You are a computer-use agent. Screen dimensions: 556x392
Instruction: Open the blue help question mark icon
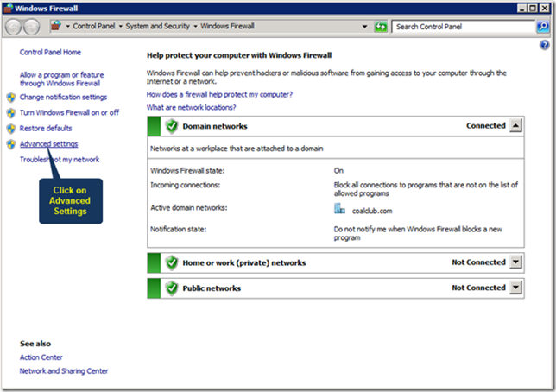pyautogui.click(x=544, y=45)
